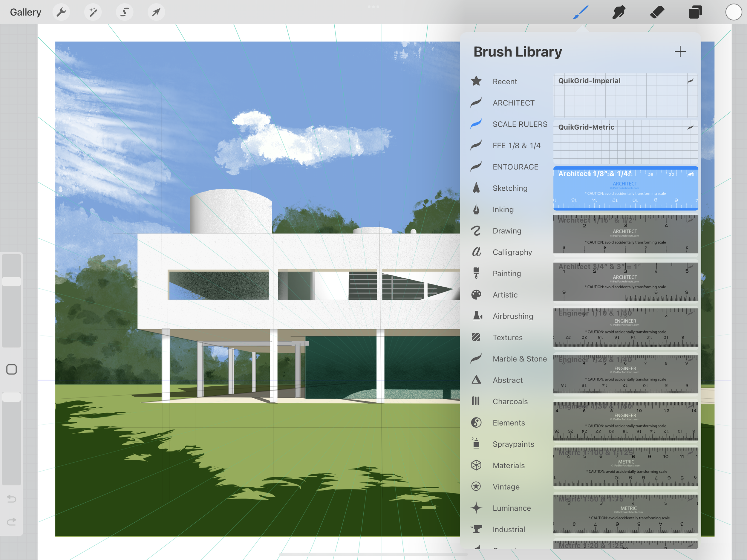The width and height of the screenshot is (747, 560).
Task: Open the Actions wrench menu
Action: pyautogui.click(x=61, y=13)
